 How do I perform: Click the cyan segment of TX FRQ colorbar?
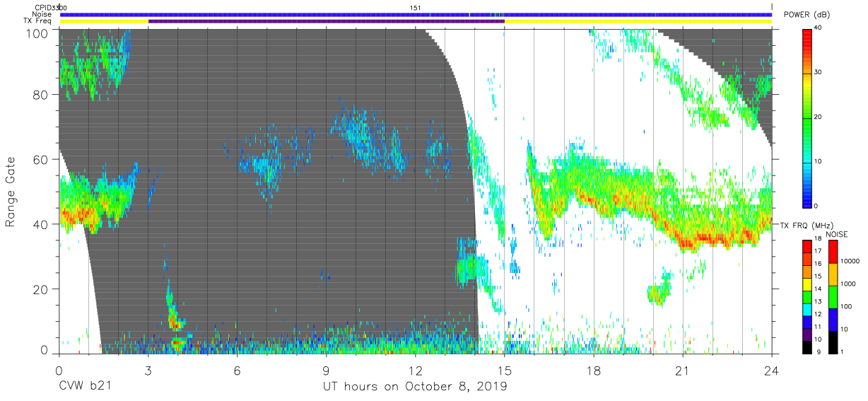[x=807, y=308]
